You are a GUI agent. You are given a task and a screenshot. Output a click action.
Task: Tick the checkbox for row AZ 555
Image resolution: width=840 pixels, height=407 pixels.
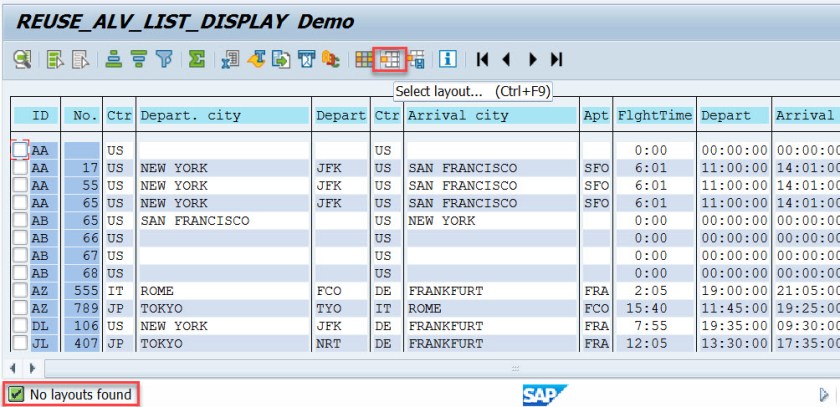(20, 291)
